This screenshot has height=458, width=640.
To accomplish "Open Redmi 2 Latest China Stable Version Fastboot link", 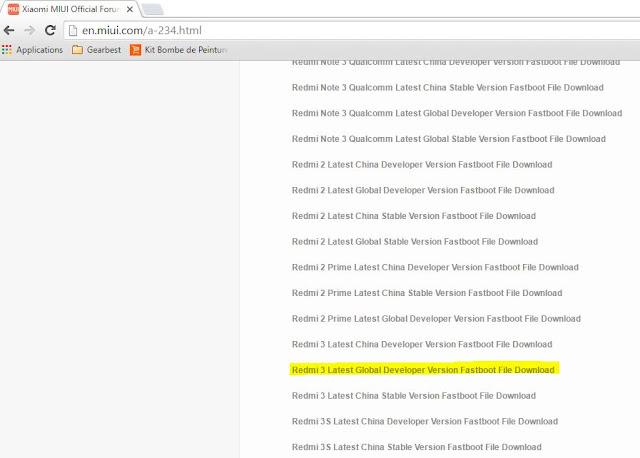I will point(414,216).
